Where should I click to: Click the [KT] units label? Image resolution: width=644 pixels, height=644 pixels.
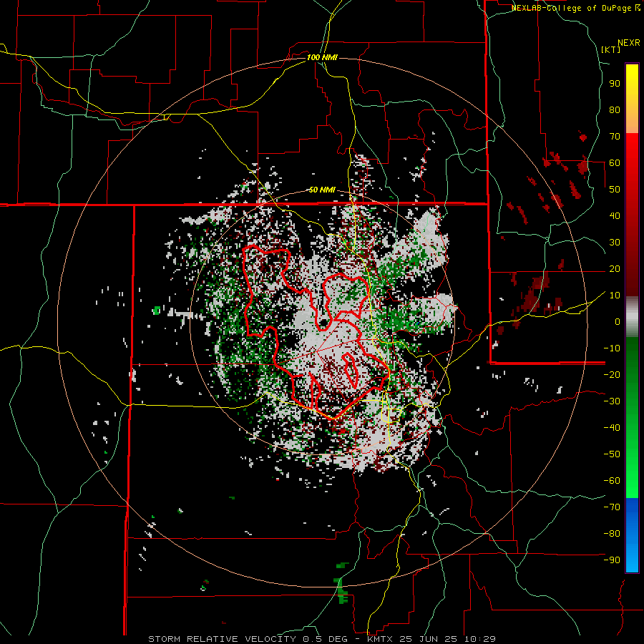[611, 49]
